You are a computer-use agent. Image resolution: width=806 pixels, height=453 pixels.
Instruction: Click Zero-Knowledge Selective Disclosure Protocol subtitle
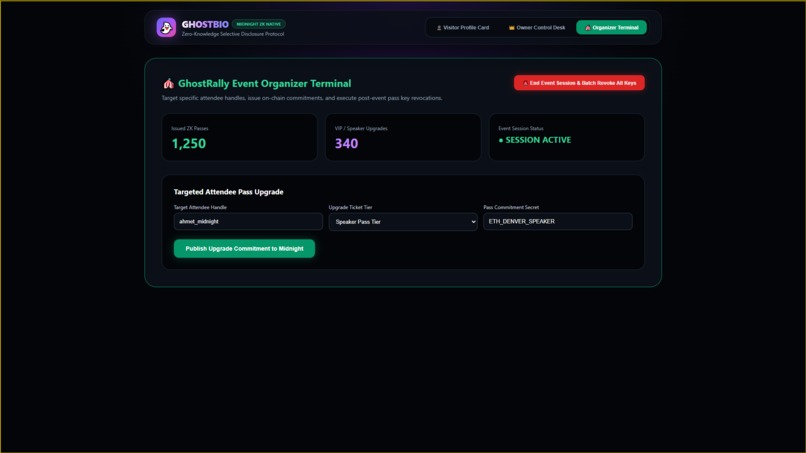click(233, 34)
